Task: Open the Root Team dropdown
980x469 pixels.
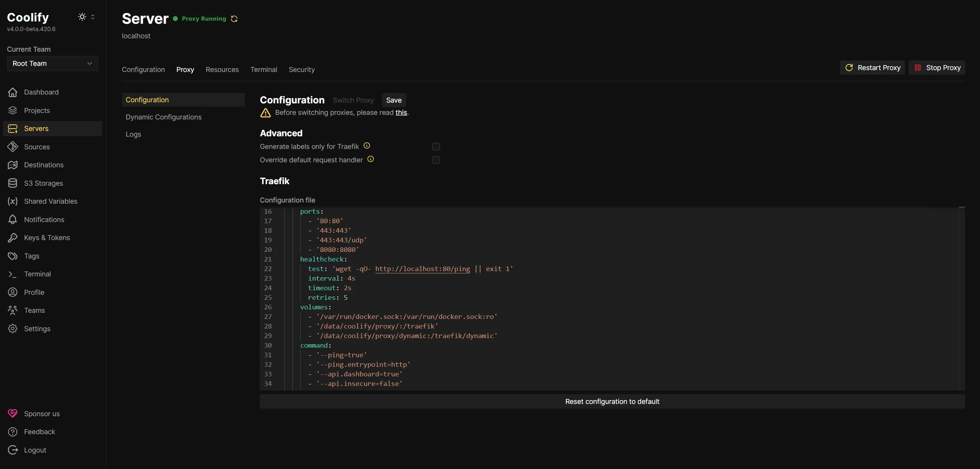Action: (52, 63)
